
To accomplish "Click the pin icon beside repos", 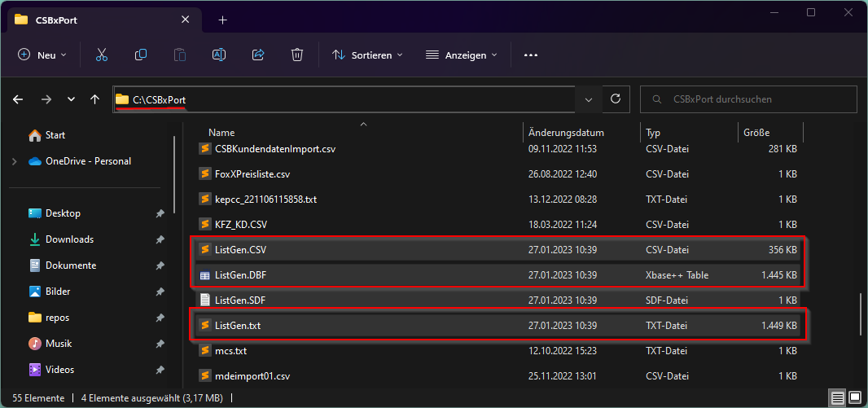I will point(160,318).
